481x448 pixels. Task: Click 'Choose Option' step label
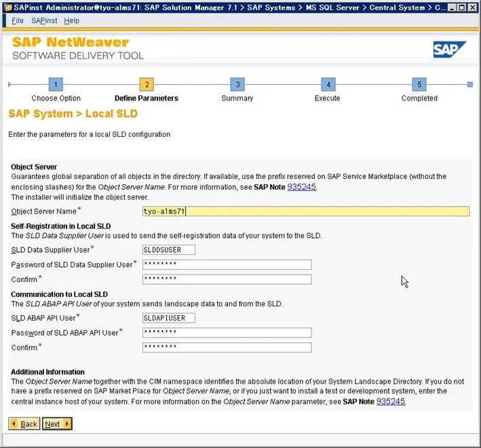point(56,98)
